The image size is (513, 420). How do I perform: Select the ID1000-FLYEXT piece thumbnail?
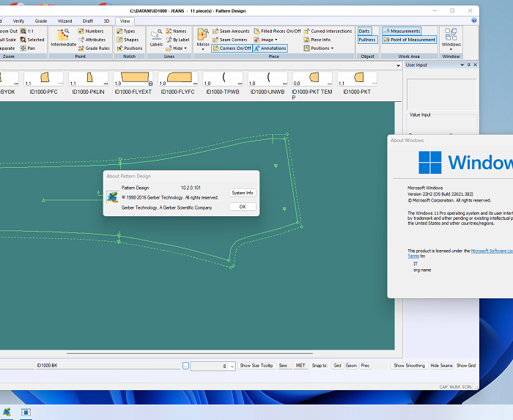click(x=133, y=81)
